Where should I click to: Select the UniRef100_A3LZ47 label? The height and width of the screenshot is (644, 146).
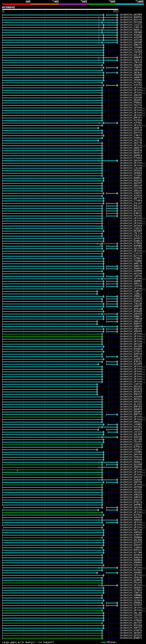click(131, 203)
